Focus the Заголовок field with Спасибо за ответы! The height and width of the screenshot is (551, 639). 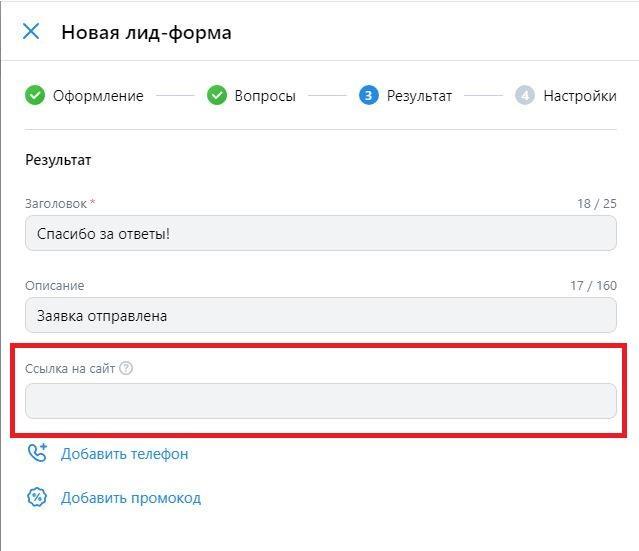(x=321, y=233)
